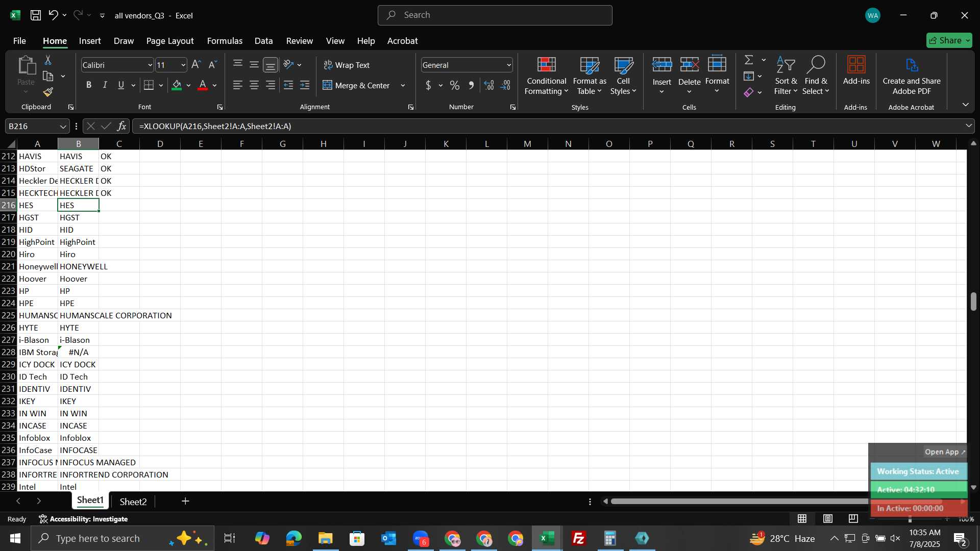This screenshot has width=980, height=551.
Task: Expand Conditional Formatting menu
Action: [x=546, y=76]
